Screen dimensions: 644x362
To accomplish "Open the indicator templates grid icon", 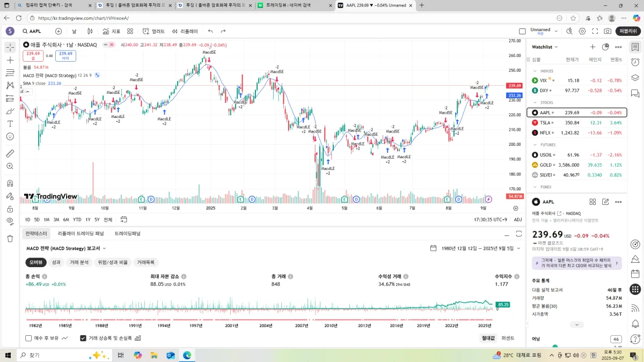I will pos(130,32).
